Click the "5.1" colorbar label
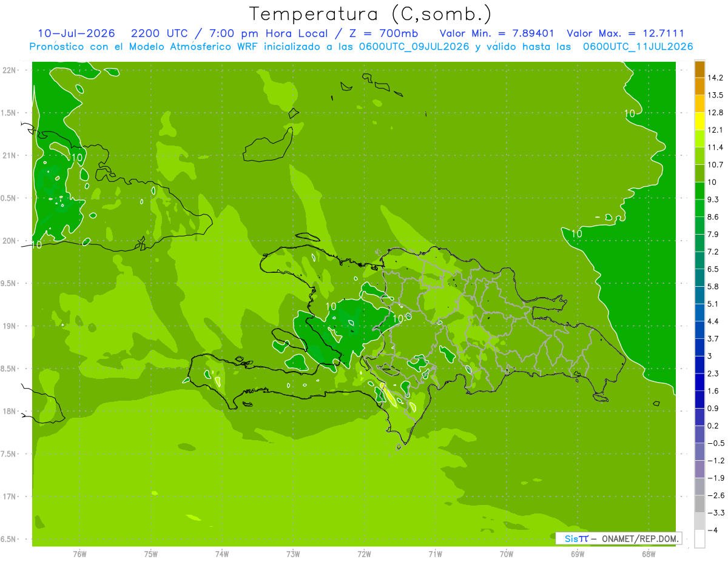 pyautogui.click(x=713, y=304)
